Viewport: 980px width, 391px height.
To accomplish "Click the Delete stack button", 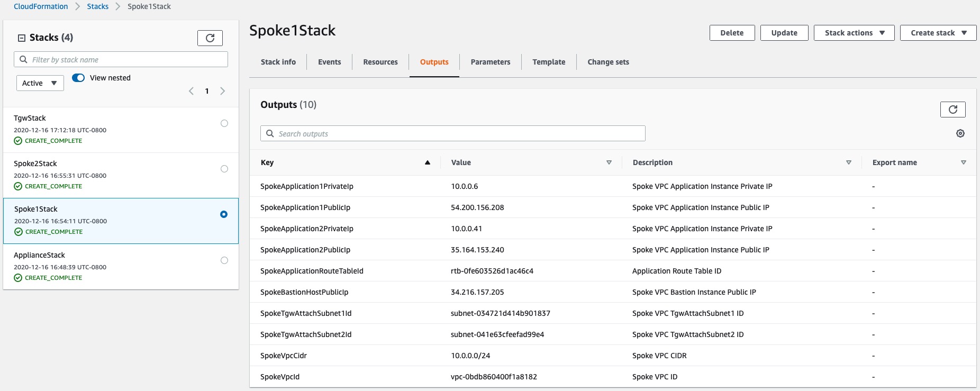I will [732, 33].
